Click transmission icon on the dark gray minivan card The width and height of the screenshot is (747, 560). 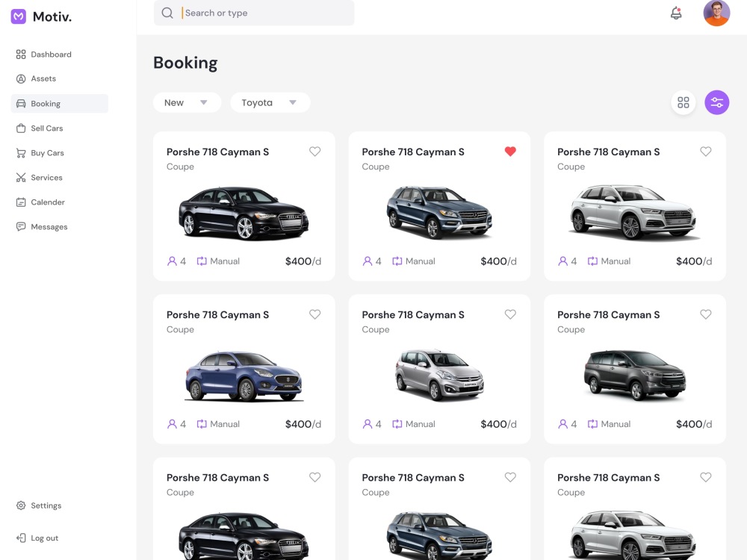coord(592,424)
